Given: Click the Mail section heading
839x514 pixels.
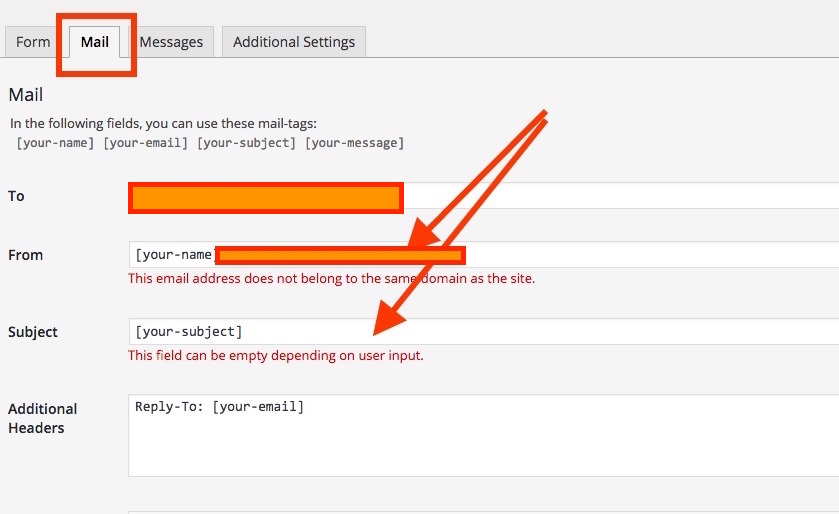Looking at the screenshot, I should click(26, 95).
